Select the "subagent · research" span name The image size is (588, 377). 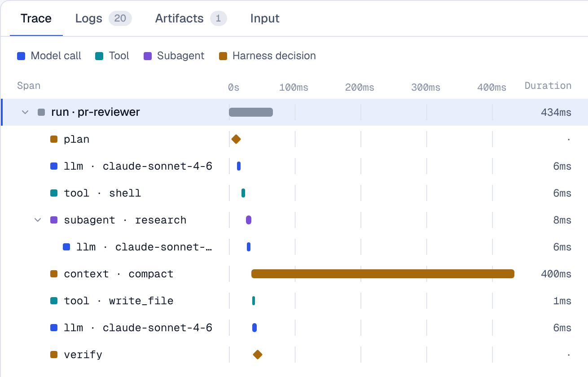pyautogui.click(x=125, y=220)
